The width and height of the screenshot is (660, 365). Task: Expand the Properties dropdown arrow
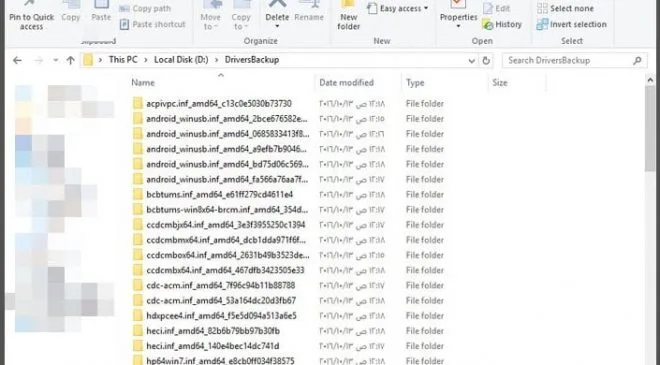tap(458, 27)
